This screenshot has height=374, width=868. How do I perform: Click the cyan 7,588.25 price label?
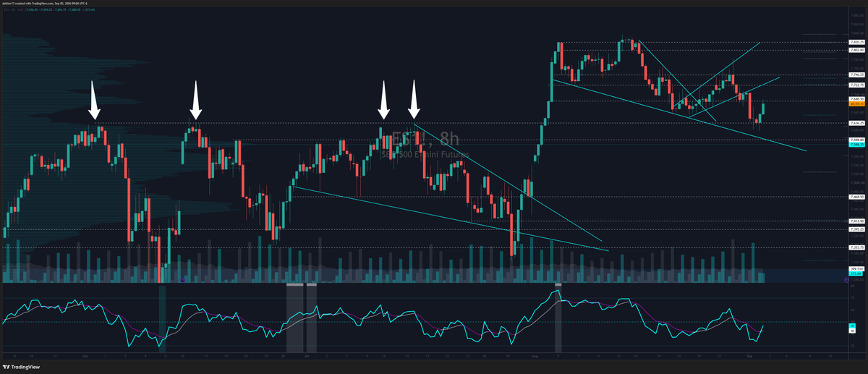coord(856,145)
